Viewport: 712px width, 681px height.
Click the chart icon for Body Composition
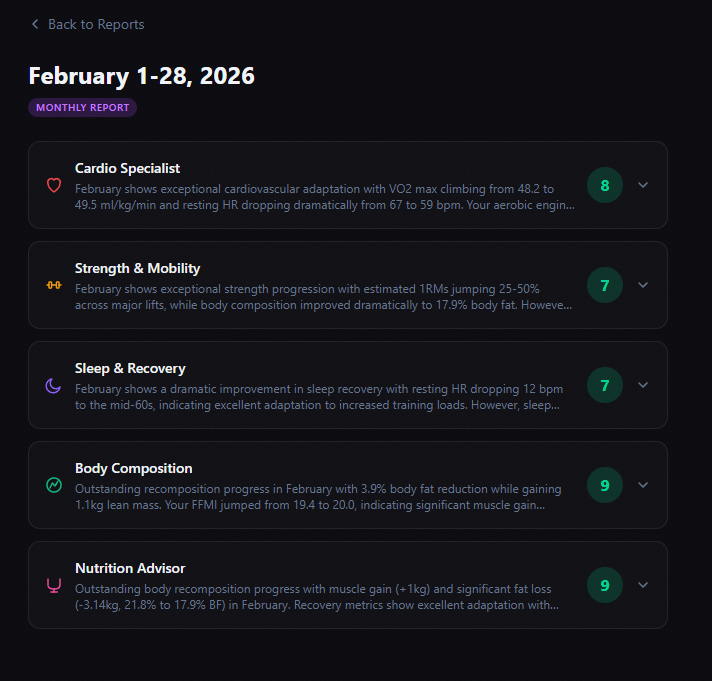[x=54, y=485]
